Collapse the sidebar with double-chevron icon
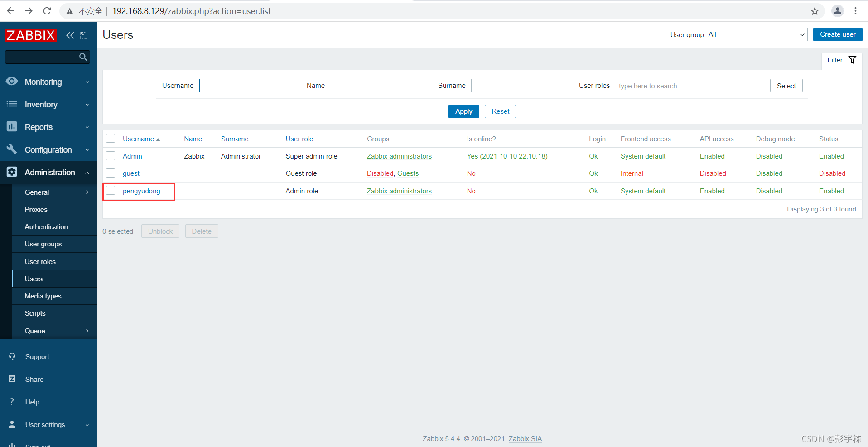This screenshot has width=868, height=447. (70, 35)
